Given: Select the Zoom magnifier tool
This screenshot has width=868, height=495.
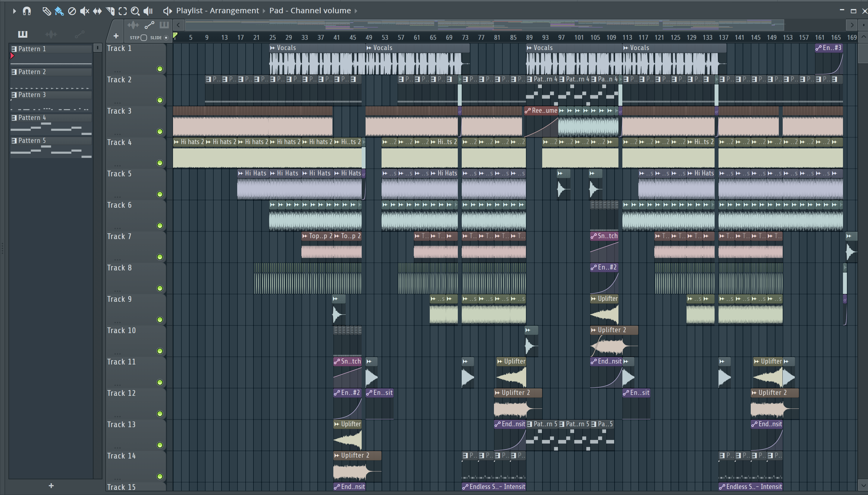Looking at the screenshot, I should tap(135, 11).
